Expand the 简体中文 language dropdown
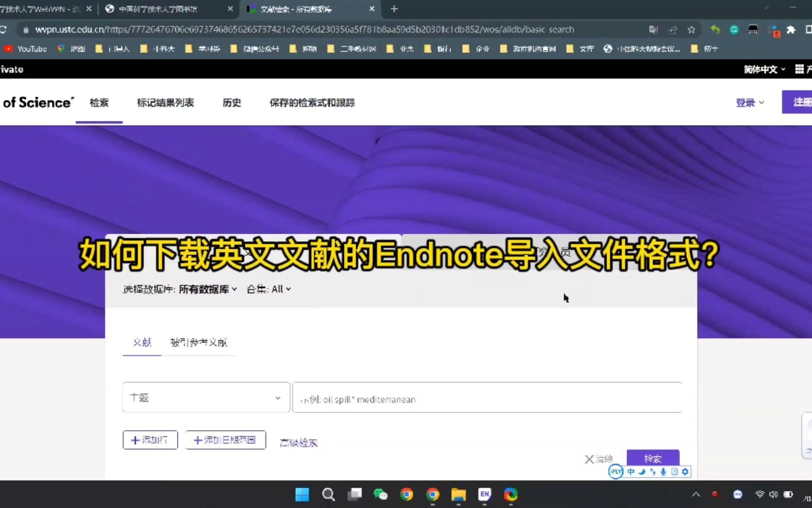 (764, 69)
